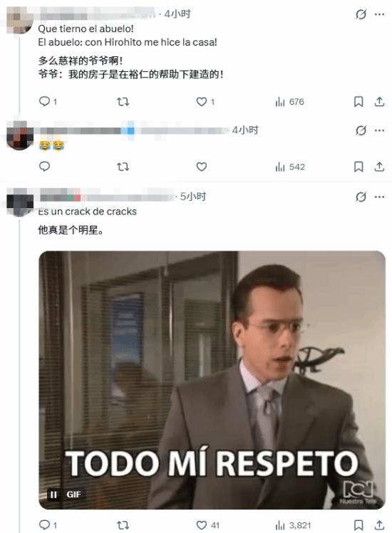Repost the Hirohito comment
Screen dimensions: 392x533
coord(123,101)
